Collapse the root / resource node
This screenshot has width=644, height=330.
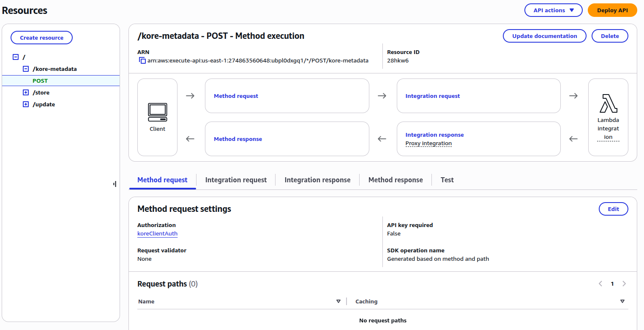(16, 57)
